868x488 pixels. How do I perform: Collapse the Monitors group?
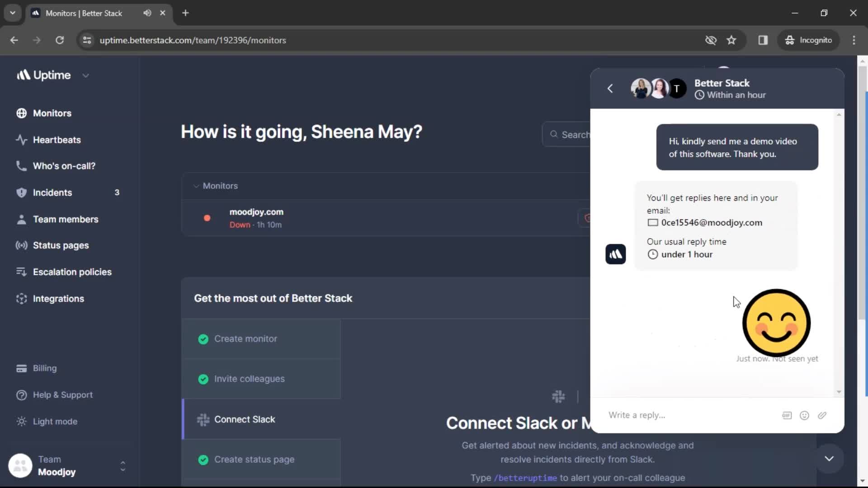tap(196, 186)
